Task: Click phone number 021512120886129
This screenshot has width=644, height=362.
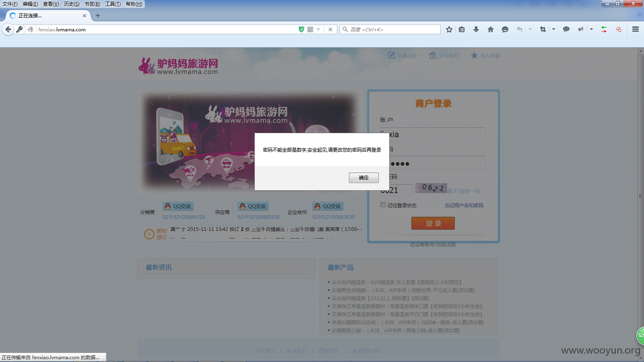Action: 184,217
